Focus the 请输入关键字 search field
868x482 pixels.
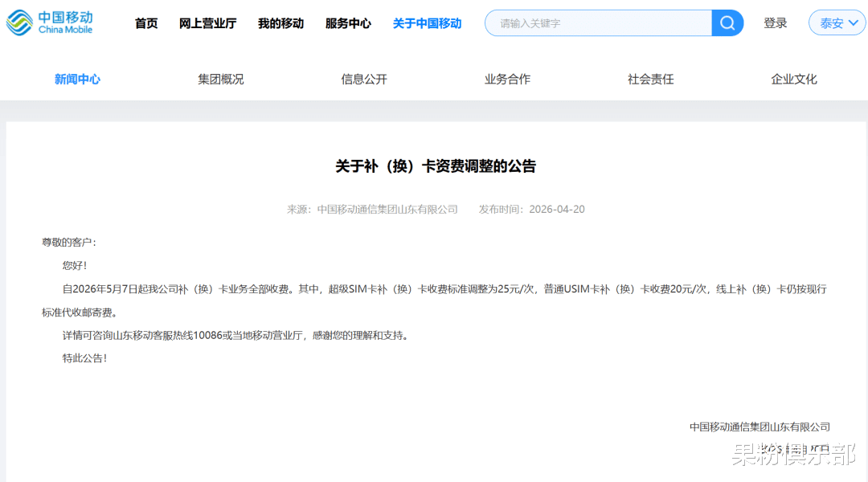[x=599, y=23]
